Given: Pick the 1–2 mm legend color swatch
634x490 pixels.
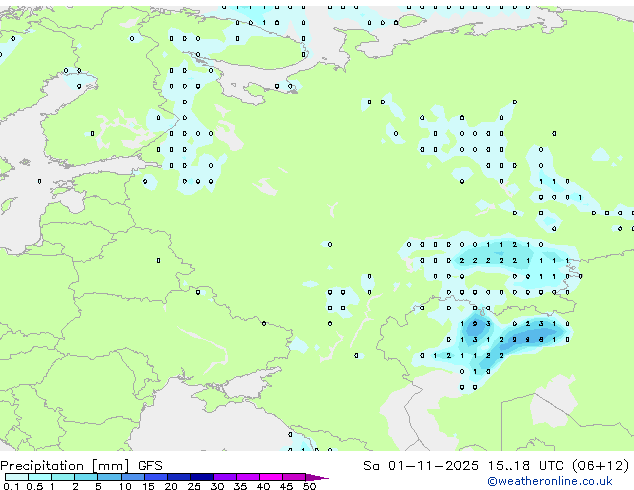Looking at the screenshot, I should point(63,477).
